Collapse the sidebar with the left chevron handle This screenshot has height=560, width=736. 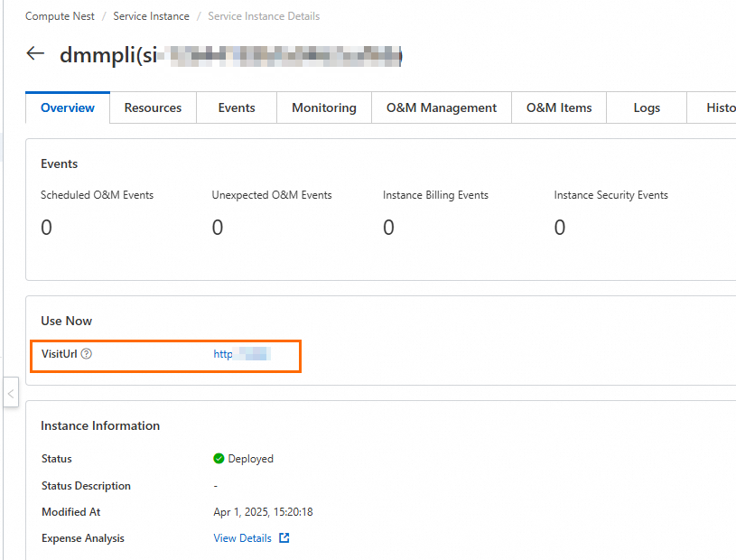tap(11, 394)
